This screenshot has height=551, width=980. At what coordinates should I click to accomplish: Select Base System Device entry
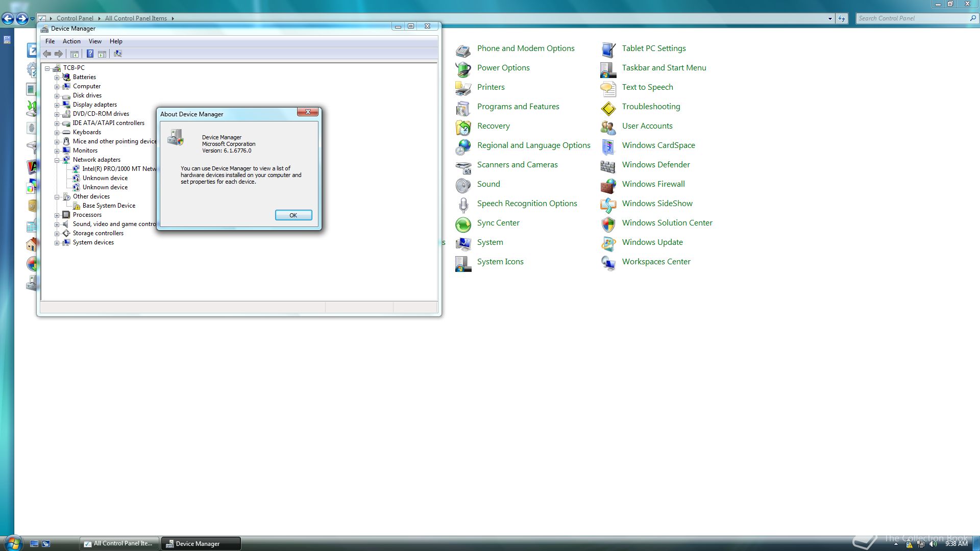click(109, 206)
